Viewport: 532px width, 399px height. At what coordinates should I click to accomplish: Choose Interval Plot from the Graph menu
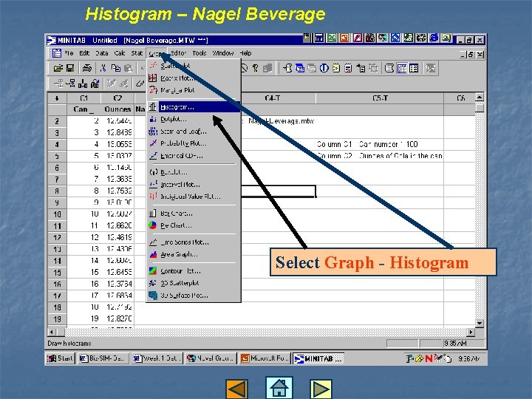pyautogui.click(x=194, y=185)
